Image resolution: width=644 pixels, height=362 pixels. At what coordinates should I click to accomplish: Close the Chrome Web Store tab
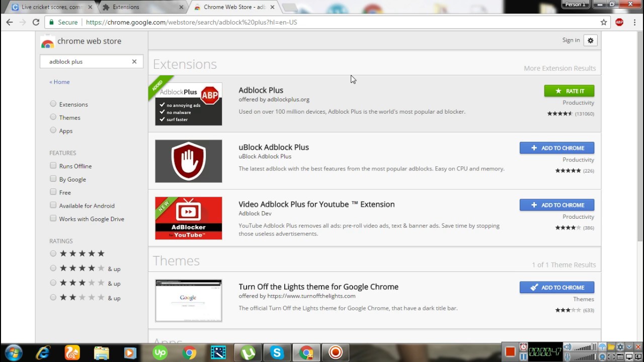click(272, 7)
